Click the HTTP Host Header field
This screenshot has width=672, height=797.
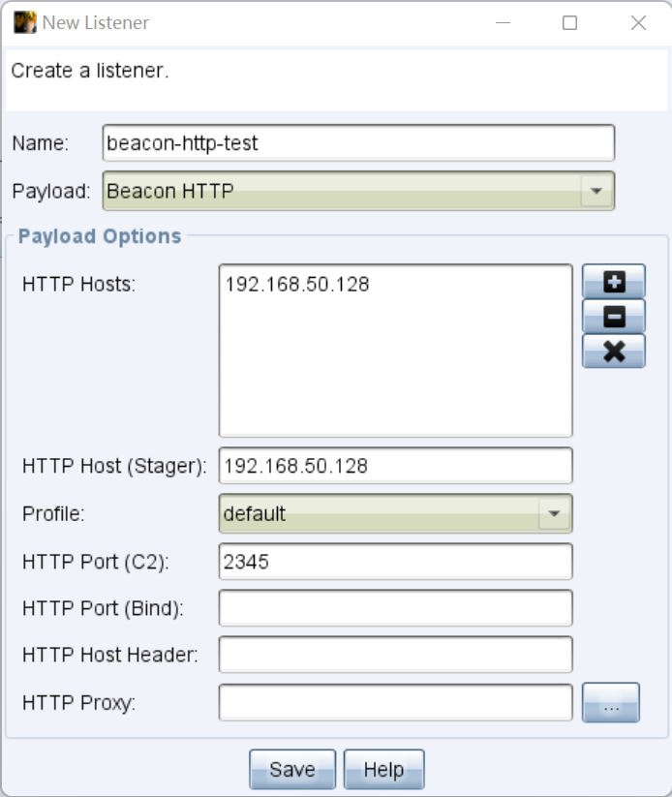395,655
